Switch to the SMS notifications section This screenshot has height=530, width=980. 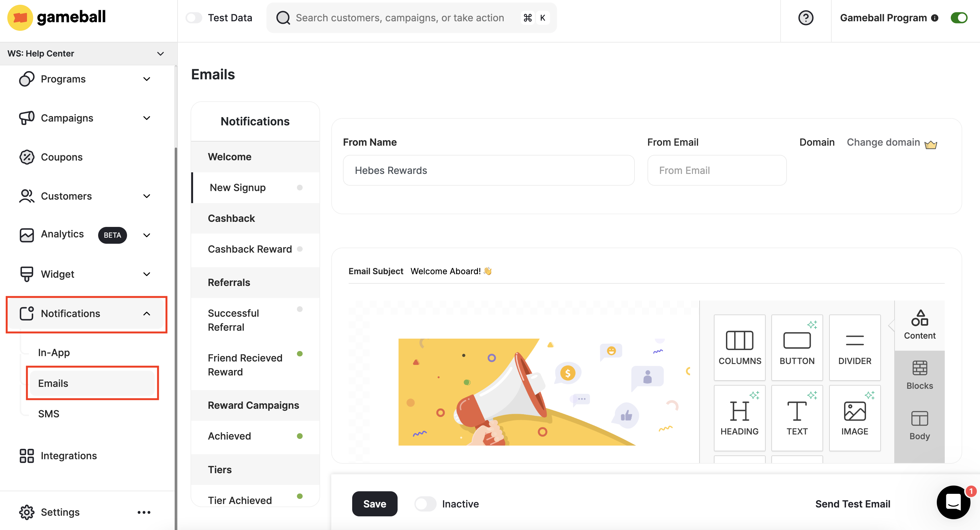pos(49,414)
